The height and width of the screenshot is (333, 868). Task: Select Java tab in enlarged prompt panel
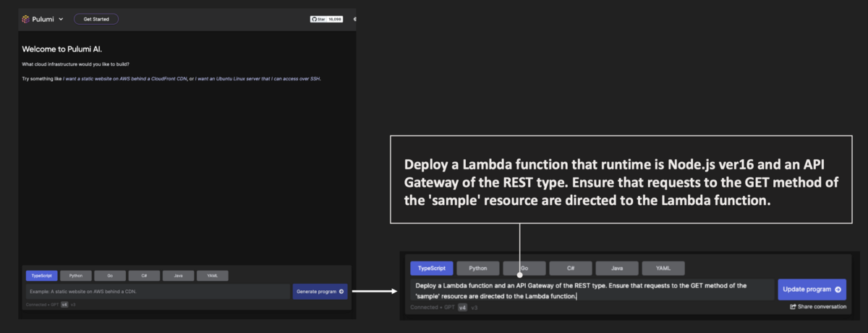click(617, 268)
